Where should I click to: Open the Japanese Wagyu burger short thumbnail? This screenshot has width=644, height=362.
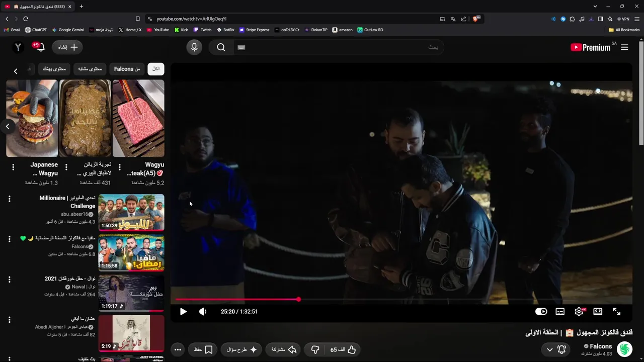pyautogui.click(x=32, y=118)
